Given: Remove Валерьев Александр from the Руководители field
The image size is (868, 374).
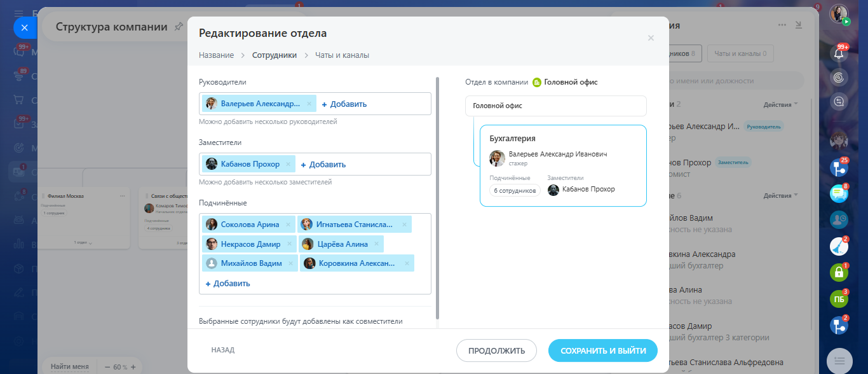Looking at the screenshot, I should click(x=309, y=104).
